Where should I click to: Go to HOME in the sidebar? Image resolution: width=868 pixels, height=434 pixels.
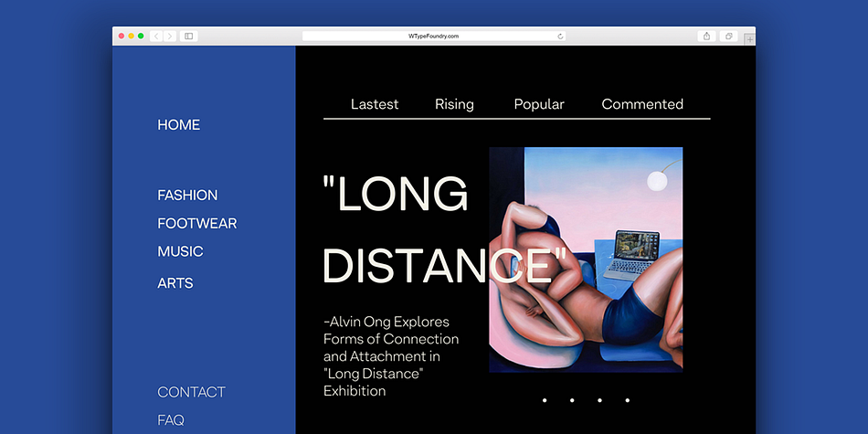click(179, 124)
